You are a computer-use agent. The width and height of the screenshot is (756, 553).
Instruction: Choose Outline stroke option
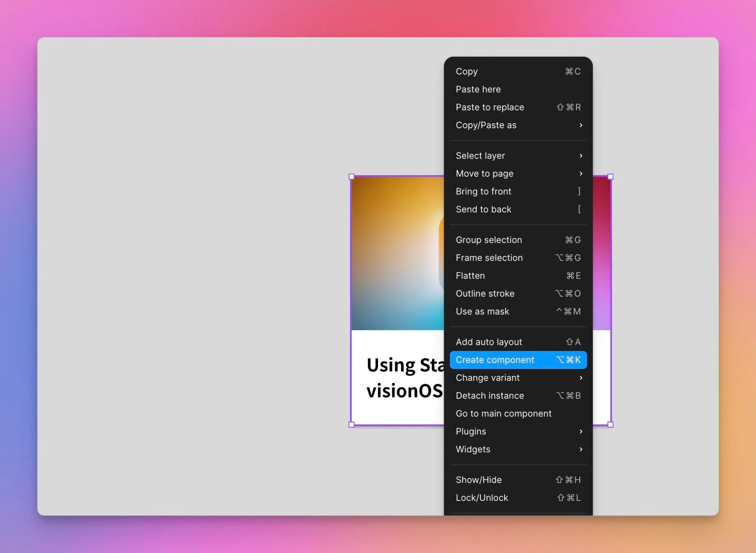tap(485, 294)
